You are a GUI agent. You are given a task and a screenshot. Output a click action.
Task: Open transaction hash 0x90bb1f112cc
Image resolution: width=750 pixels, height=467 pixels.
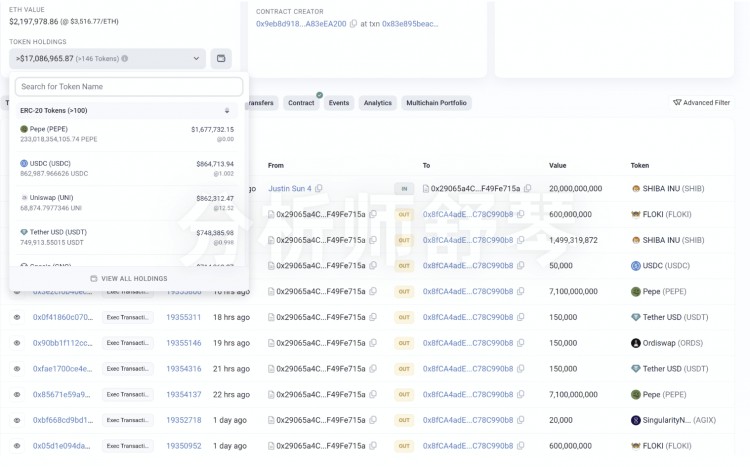click(x=63, y=343)
